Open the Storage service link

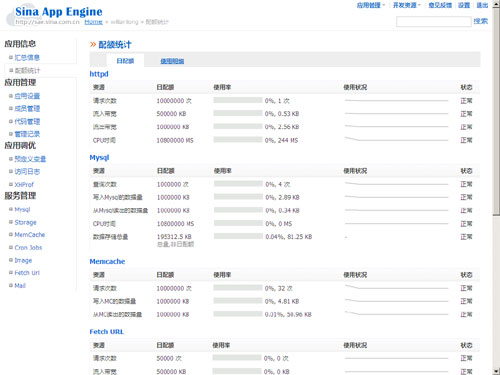pyautogui.click(x=25, y=222)
